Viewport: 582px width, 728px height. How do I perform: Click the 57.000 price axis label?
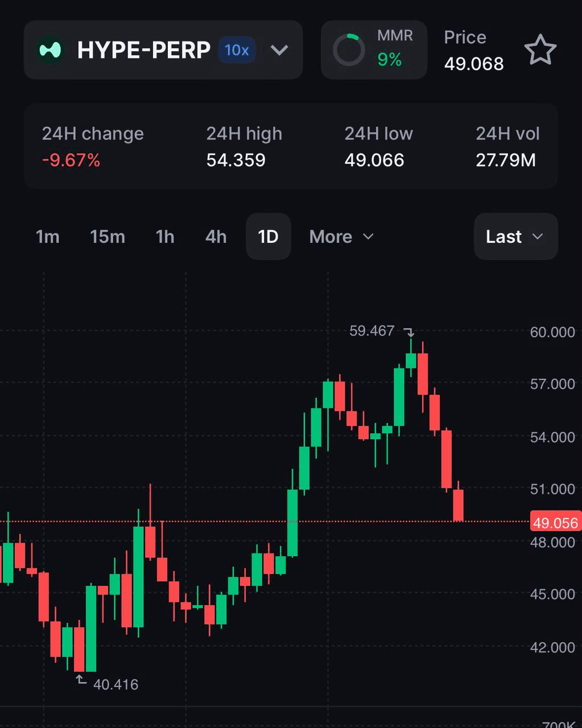[x=552, y=384]
